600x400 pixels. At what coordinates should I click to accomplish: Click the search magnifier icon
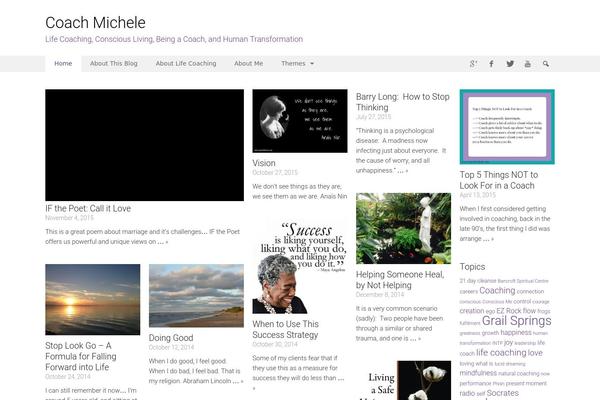point(546,64)
